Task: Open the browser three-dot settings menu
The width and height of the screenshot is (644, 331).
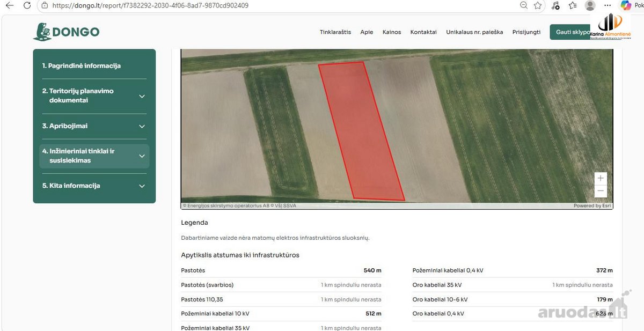Action: (x=608, y=5)
